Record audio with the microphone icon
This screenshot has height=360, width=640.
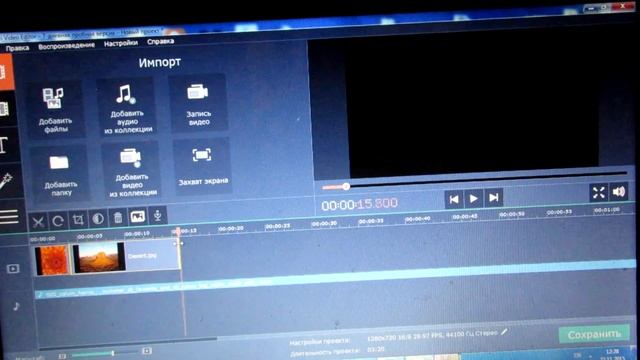click(x=158, y=215)
